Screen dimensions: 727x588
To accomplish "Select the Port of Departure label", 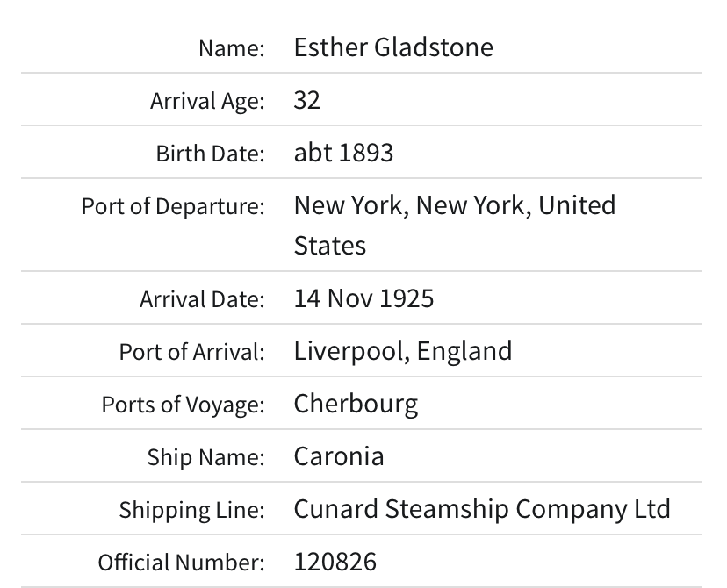I will point(173,207).
